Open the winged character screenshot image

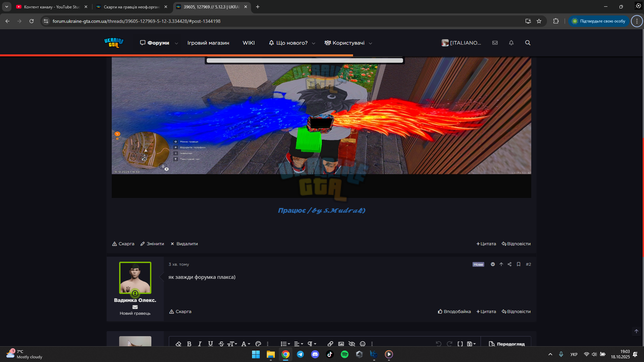tap(321, 127)
